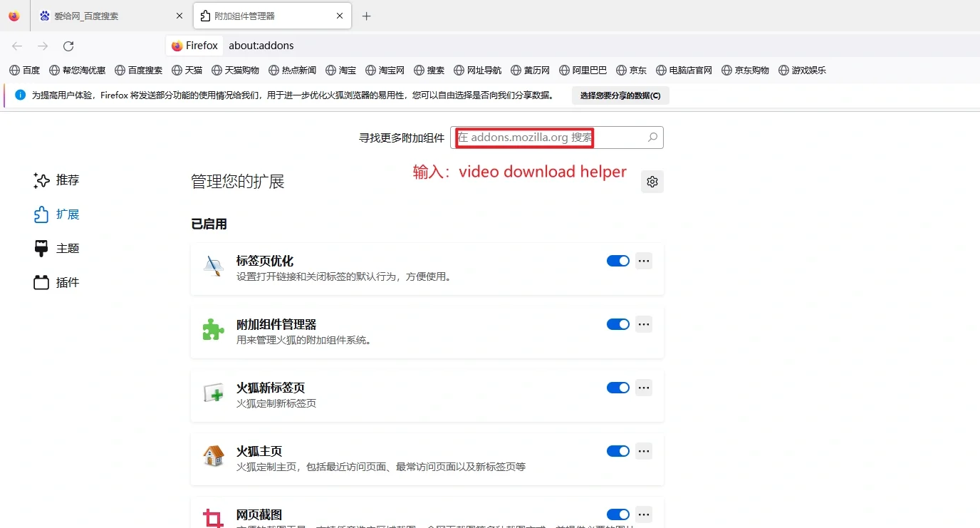This screenshot has width=980, height=528.
Task: Close the 附加组件管理器 tab
Action: 340,16
